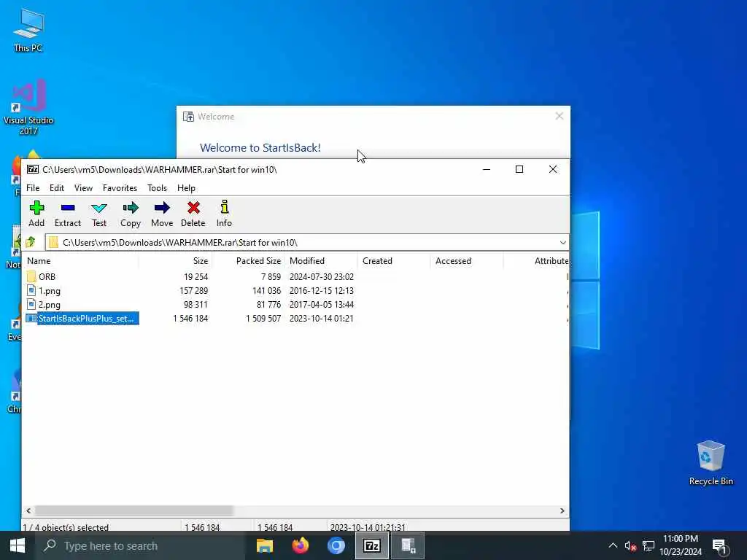Open File Explorer from taskbar
Image resolution: width=747 pixels, height=560 pixels.
click(x=265, y=545)
